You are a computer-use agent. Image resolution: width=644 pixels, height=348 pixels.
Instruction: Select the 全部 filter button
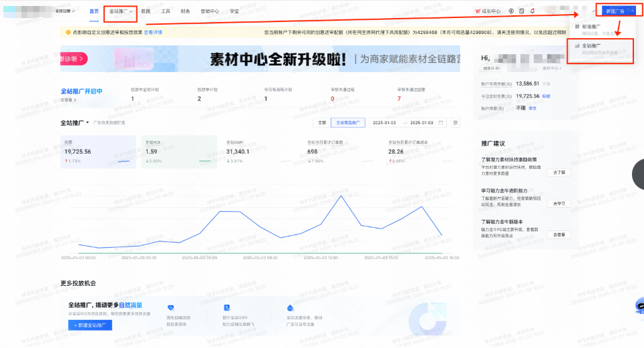[x=322, y=122]
